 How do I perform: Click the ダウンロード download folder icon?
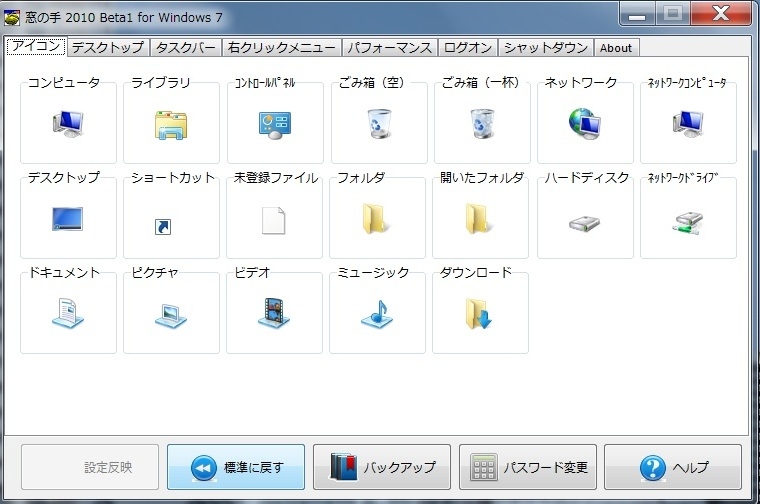(x=479, y=314)
